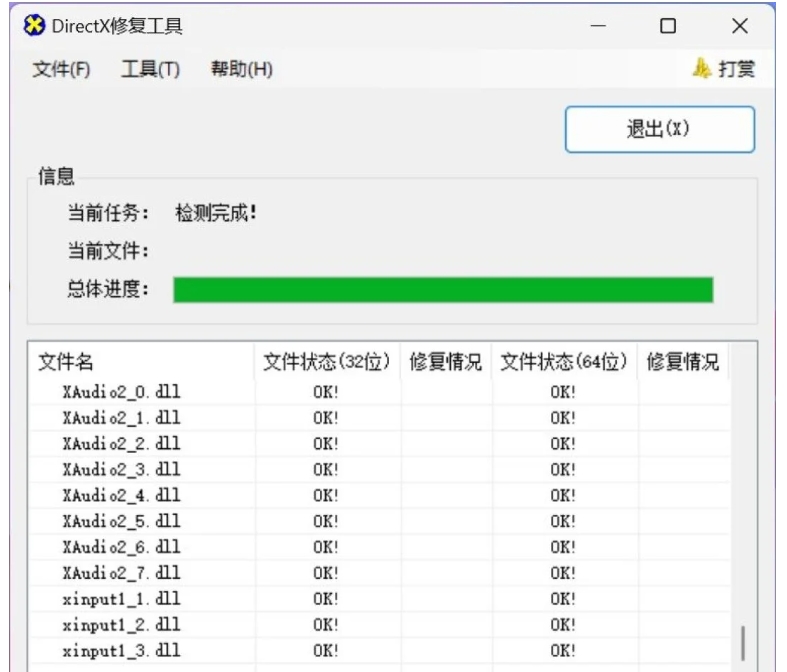This screenshot has height=672, width=787.
Task: Maximize the DirectX repair tool window
Action: (x=668, y=26)
